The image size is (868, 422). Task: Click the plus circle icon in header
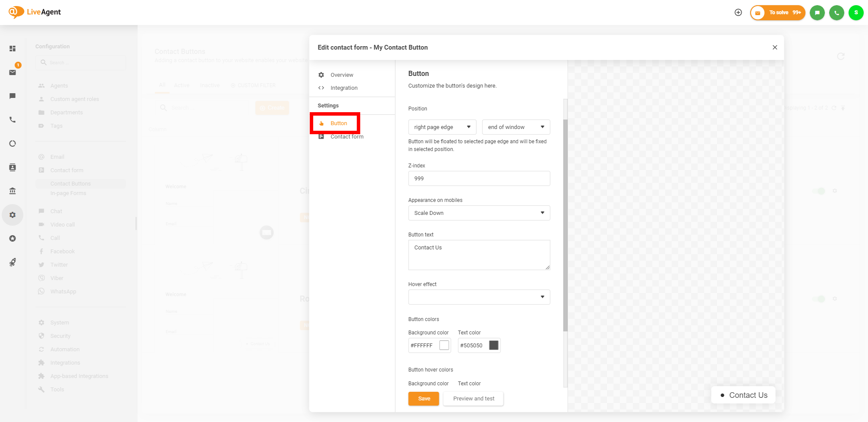(738, 13)
